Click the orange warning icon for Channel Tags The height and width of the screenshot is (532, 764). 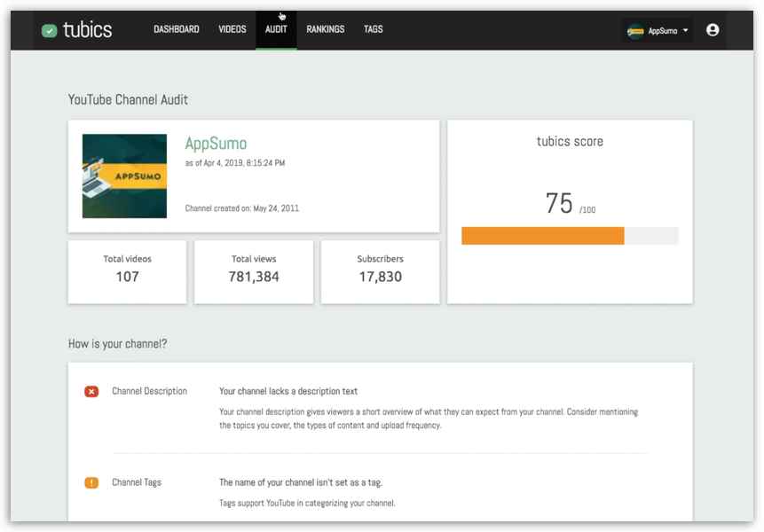[x=91, y=483]
